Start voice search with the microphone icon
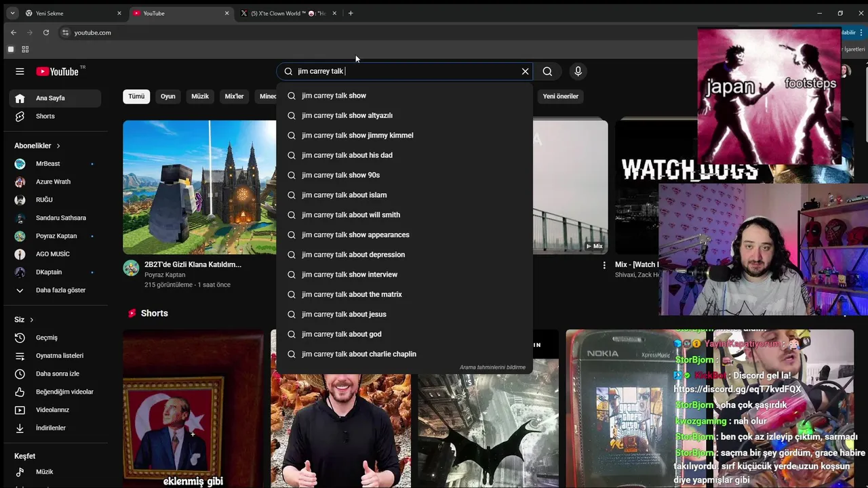The width and height of the screenshot is (868, 488). (x=578, y=71)
